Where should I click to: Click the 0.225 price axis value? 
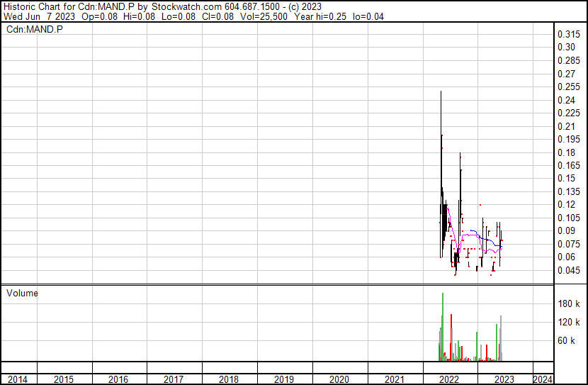point(568,113)
